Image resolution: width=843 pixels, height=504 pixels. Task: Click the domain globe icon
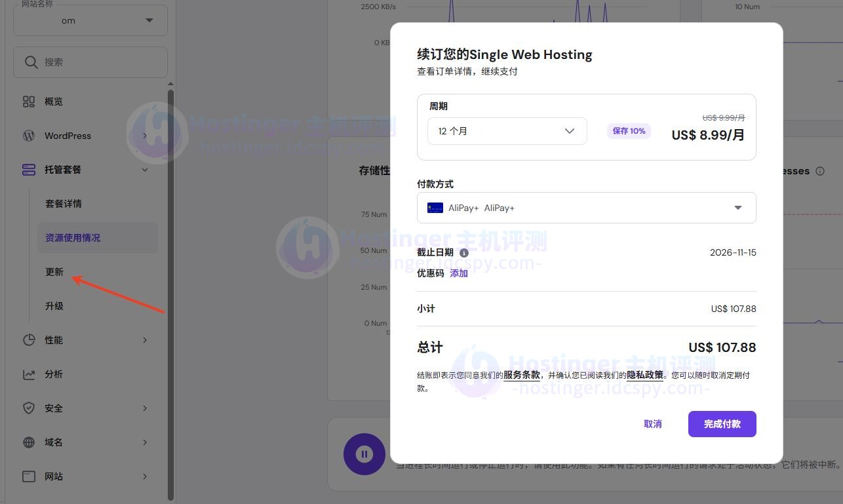click(x=29, y=442)
